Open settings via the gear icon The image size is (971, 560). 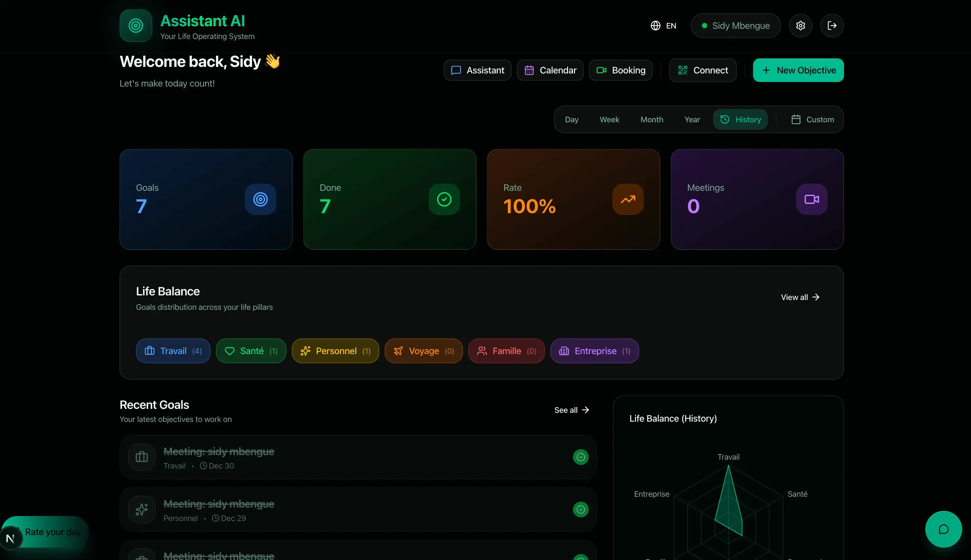click(800, 25)
